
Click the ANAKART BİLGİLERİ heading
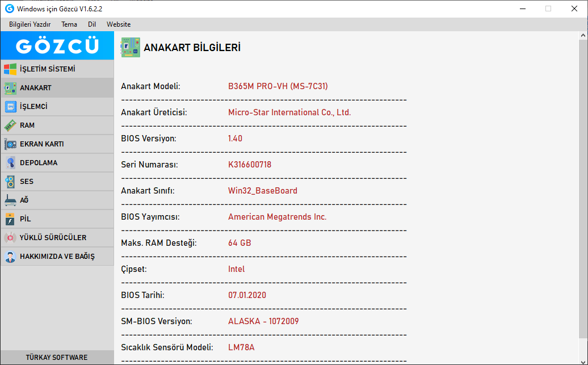(x=192, y=48)
